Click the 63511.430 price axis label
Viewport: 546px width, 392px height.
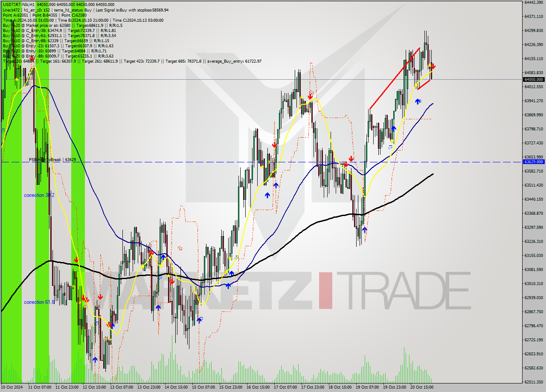[x=534, y=185]
